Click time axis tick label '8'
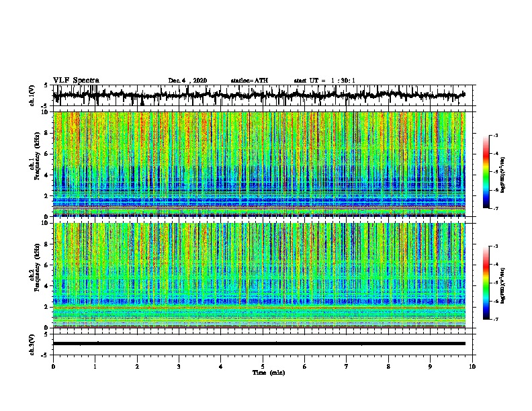 tap(388, 367)
